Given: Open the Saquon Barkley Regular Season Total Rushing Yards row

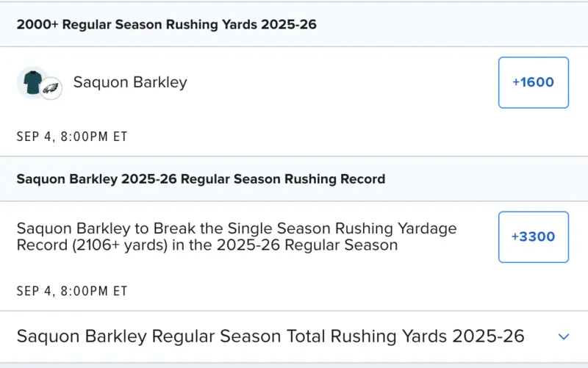Looking at the screenshot, I should (270, 336).
